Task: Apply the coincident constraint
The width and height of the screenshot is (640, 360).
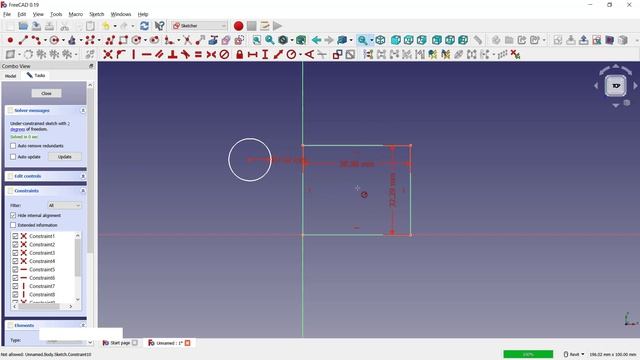Action: (x=108, y=54)
